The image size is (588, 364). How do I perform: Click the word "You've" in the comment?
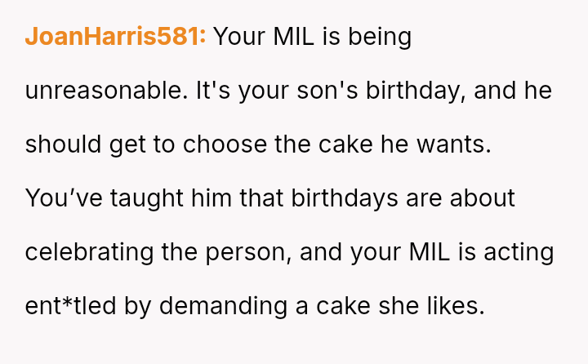pos(64,198)
